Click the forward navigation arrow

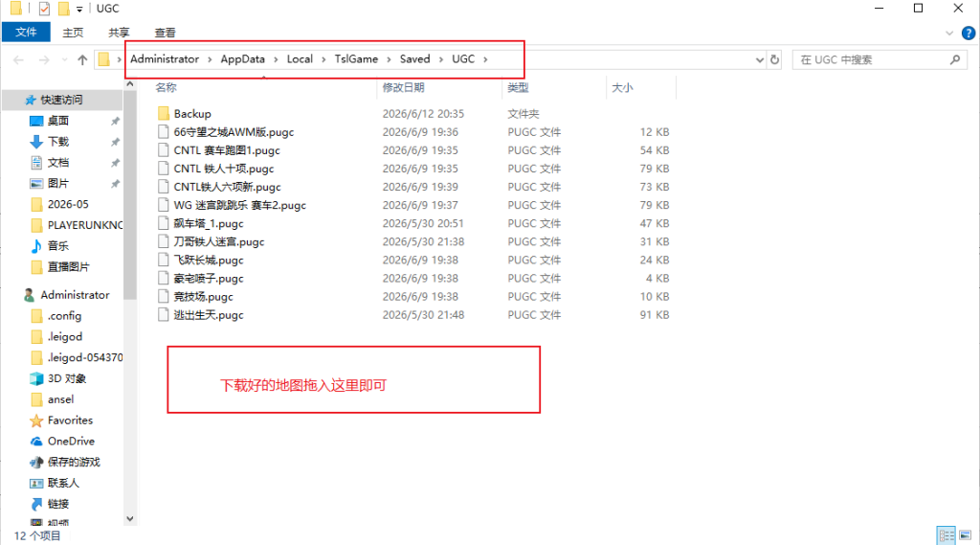(x=44, y=60)
